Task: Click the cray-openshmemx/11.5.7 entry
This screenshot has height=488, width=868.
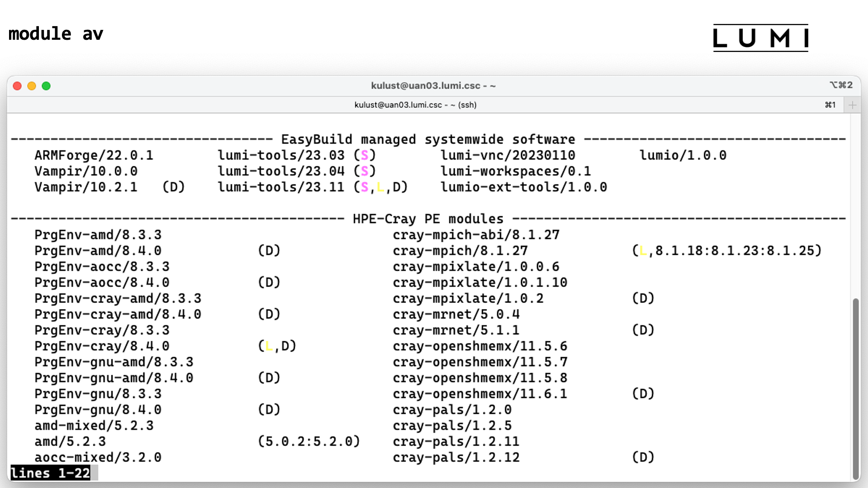Action: tap(480, 362)
